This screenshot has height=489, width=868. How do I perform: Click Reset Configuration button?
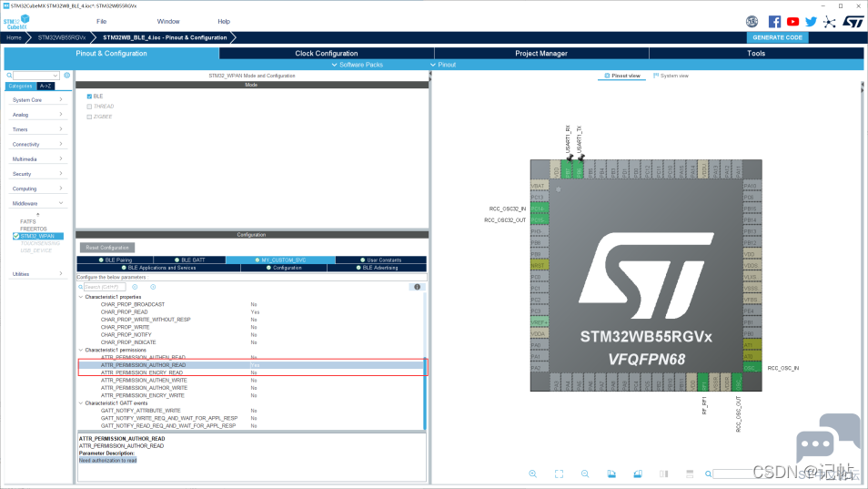(x=107, y=248)
